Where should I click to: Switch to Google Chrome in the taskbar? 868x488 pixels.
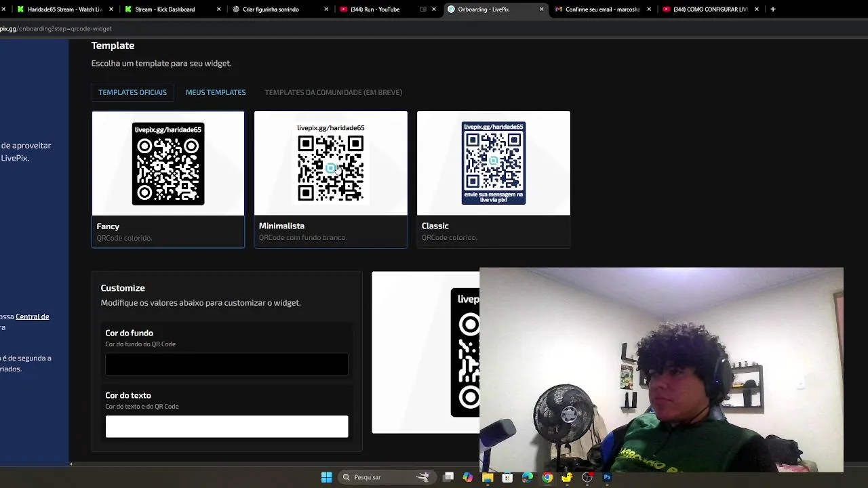[547, 477]
